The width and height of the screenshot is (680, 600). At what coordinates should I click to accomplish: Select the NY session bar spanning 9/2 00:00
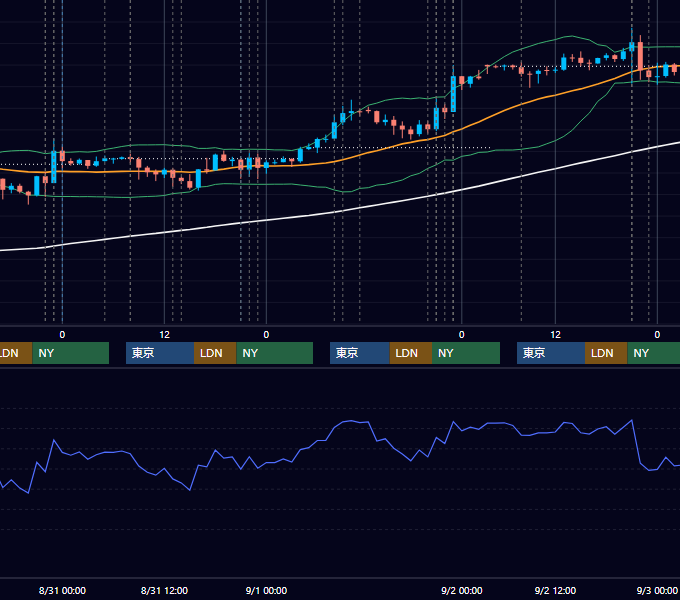tap(466, 353)
